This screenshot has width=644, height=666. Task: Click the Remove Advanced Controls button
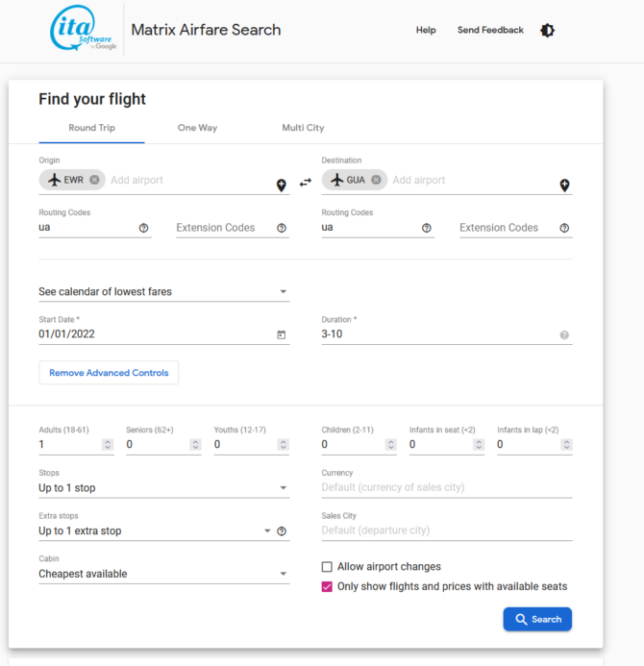pos(109,373)
